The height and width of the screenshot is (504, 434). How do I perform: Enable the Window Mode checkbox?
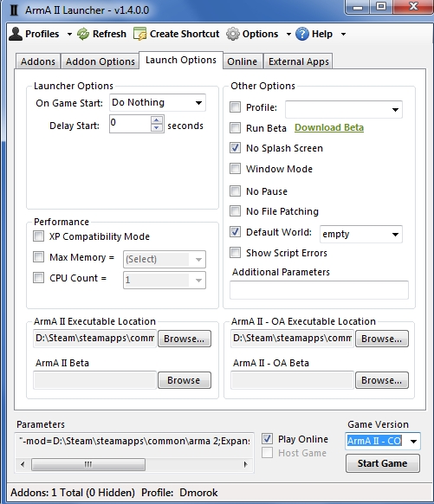(235, 168)
